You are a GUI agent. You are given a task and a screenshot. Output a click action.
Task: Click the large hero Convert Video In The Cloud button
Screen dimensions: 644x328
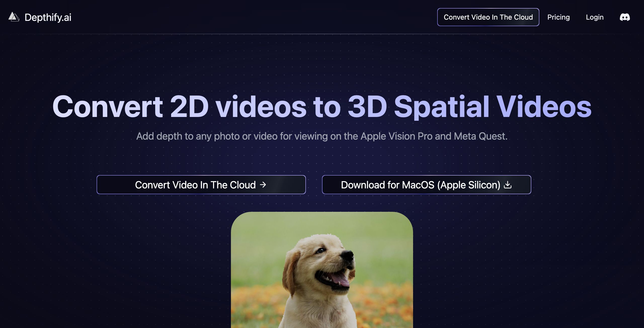coord(201,185)
